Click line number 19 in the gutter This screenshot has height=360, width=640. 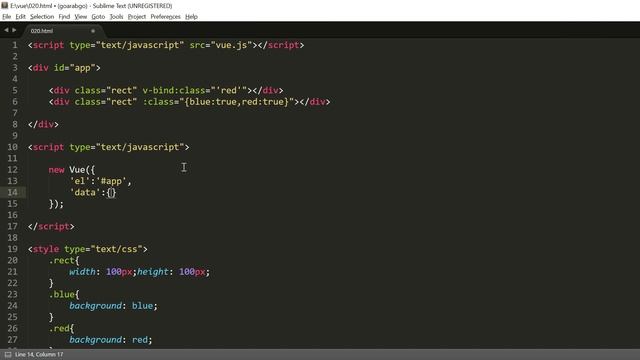(x=13, y=249)
